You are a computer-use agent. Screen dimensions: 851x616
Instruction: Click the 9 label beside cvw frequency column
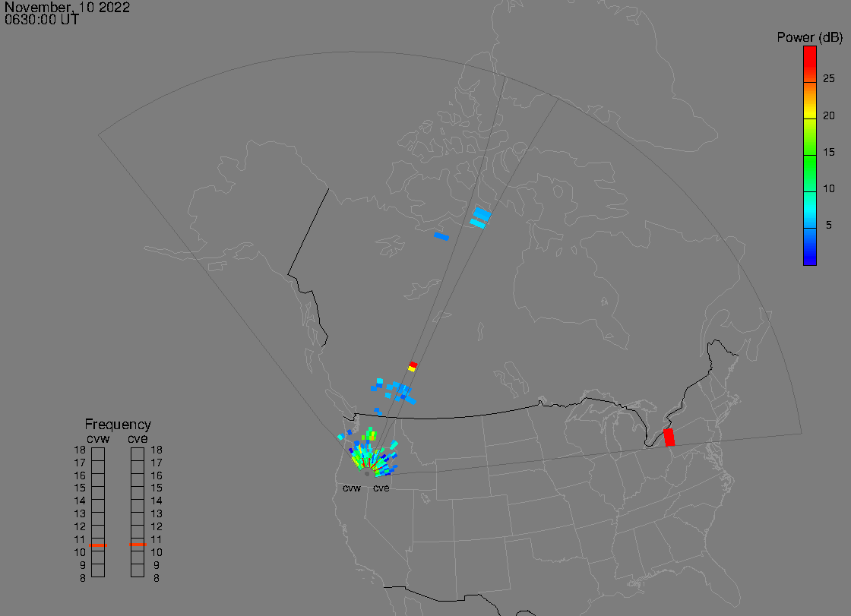click(x=83, y=566)
